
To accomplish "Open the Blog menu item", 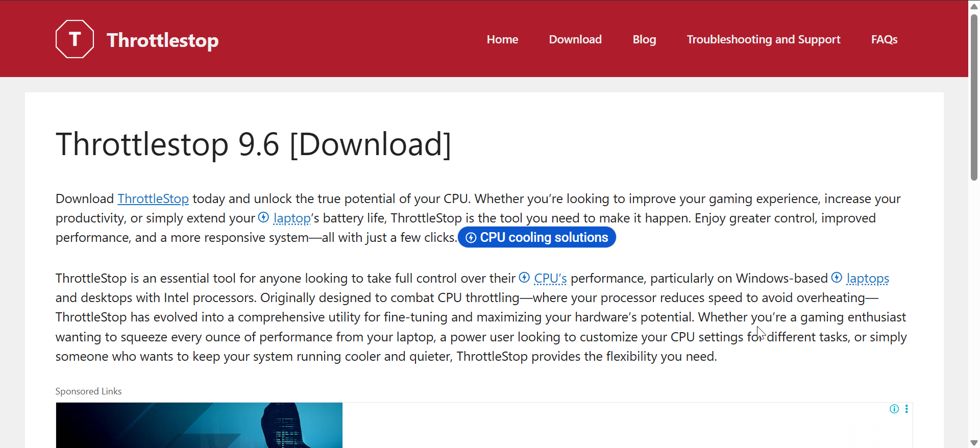I will point(644,39).
